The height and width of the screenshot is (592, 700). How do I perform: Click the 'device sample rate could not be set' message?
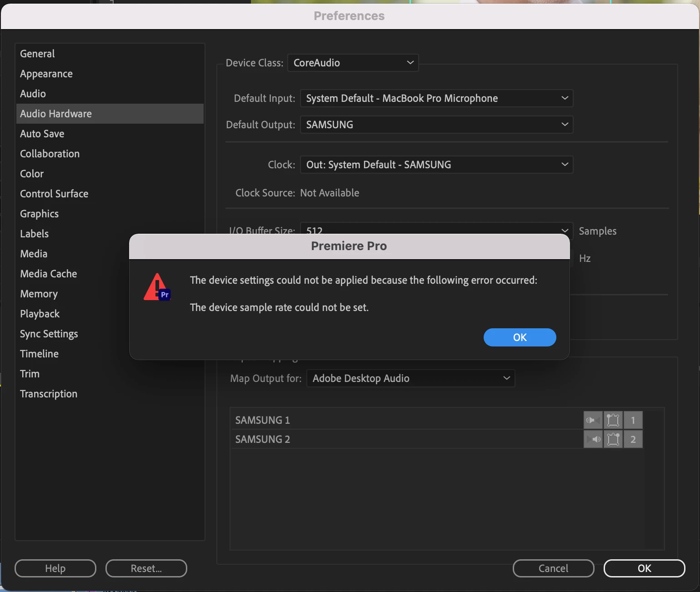(279, 307)
